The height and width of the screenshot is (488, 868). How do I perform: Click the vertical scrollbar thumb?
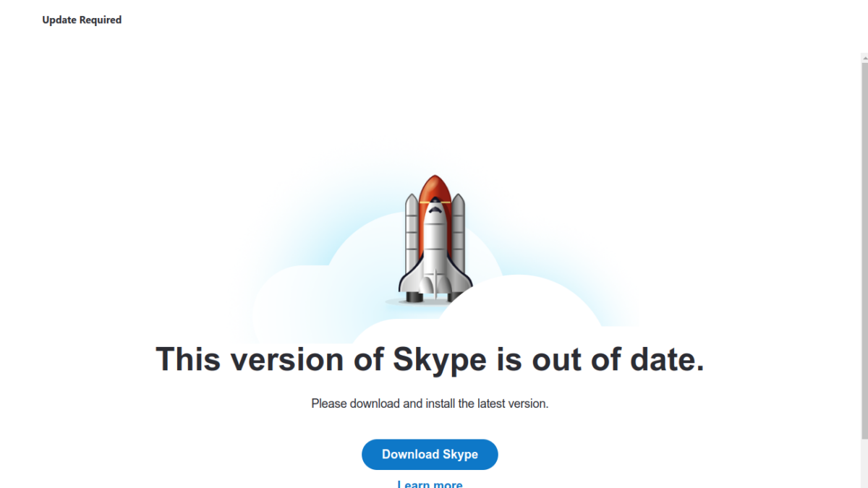tap(864, 246)
